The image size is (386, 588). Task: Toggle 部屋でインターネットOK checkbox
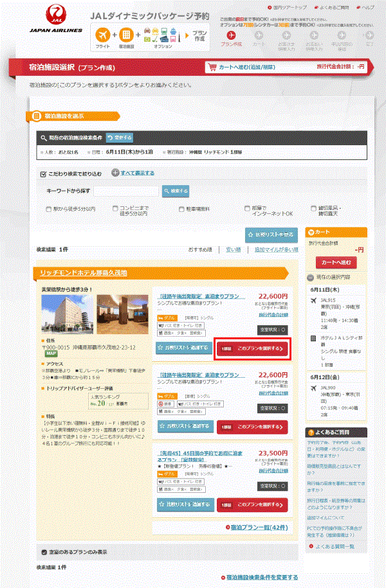pyautogui.click(x=248, y=209)
